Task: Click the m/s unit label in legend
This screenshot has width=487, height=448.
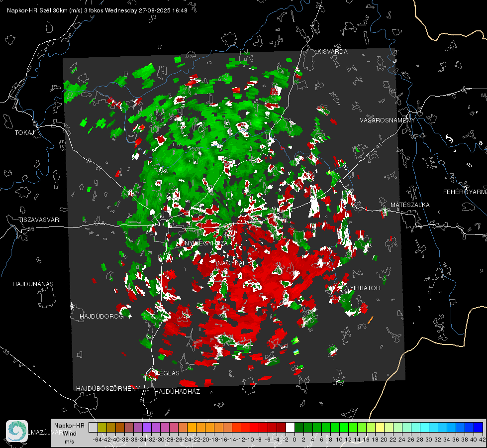Action: tap(69, 442)
